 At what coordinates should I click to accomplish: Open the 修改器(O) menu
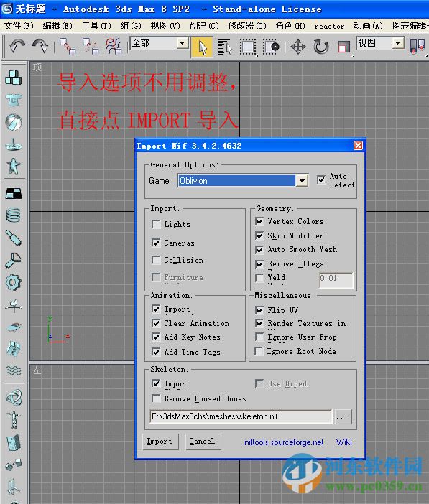[247, 26]
